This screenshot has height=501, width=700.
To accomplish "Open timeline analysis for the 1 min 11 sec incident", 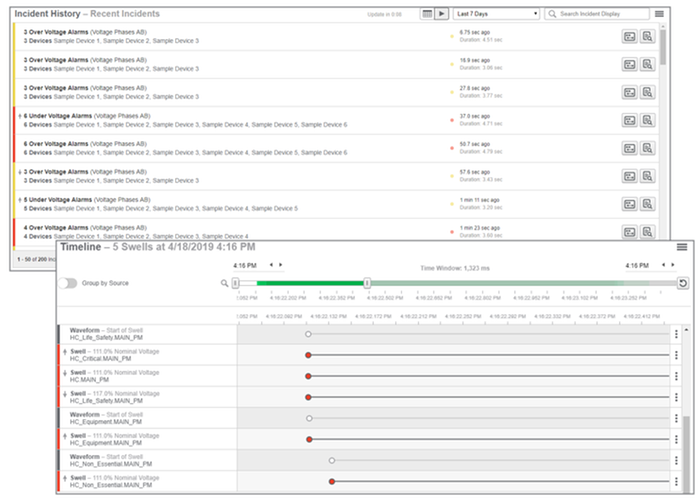I will pyautogui.click(x=629, y=204).
